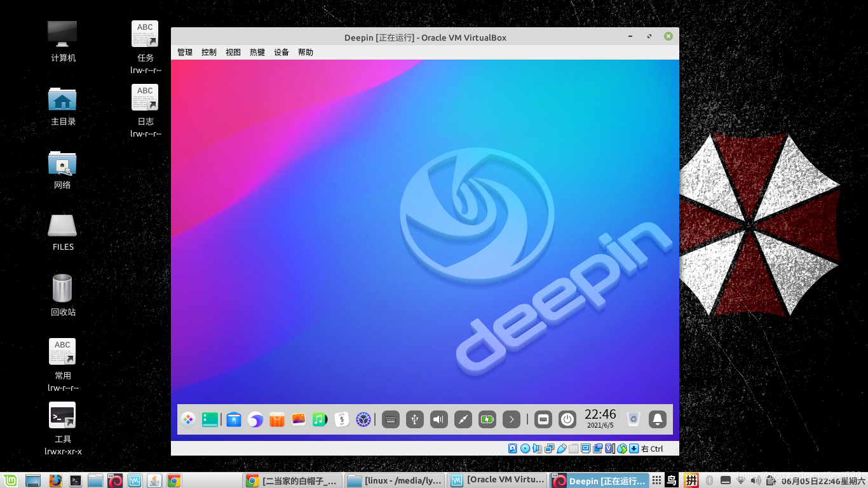Select the FILES drive desktop icon

click(x=63, y=233)
